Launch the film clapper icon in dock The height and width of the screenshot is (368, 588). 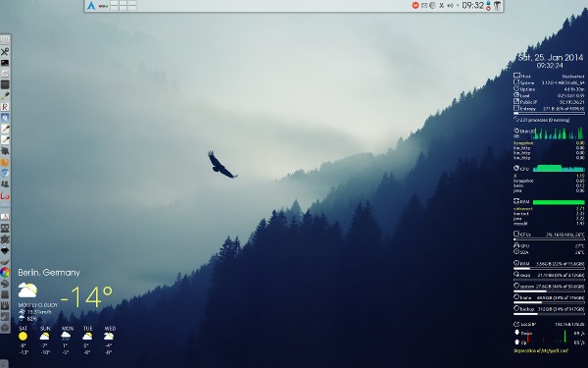[x=5, y=305]
